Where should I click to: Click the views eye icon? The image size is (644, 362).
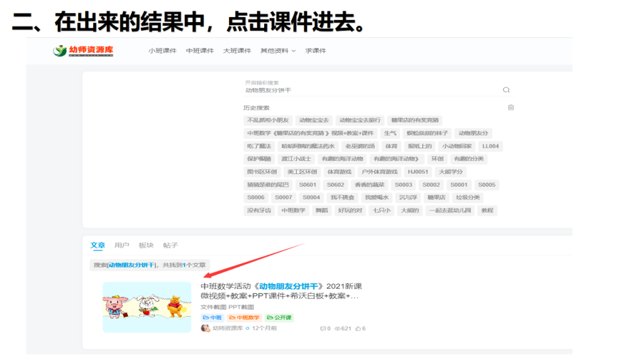click(337, 329)
